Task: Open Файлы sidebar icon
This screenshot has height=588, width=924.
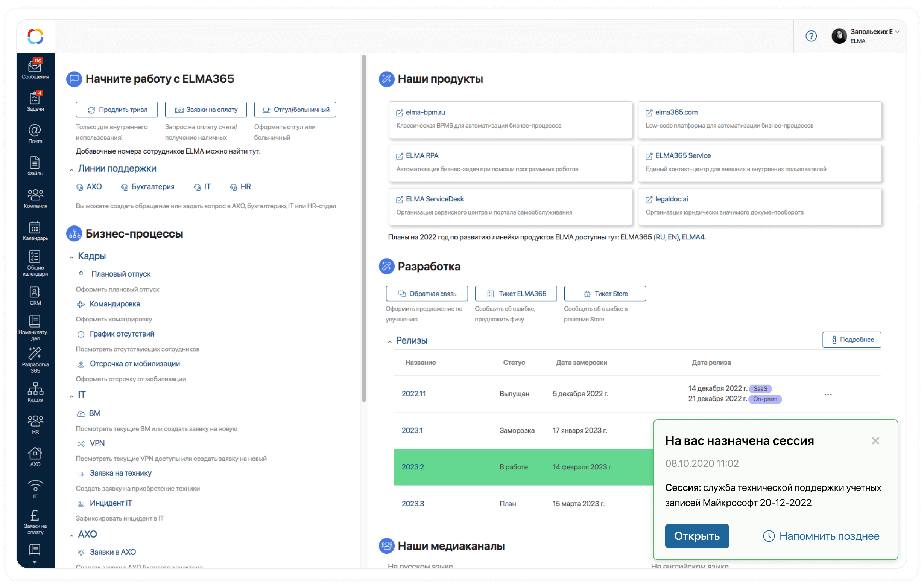Action: tap(35, 166)
